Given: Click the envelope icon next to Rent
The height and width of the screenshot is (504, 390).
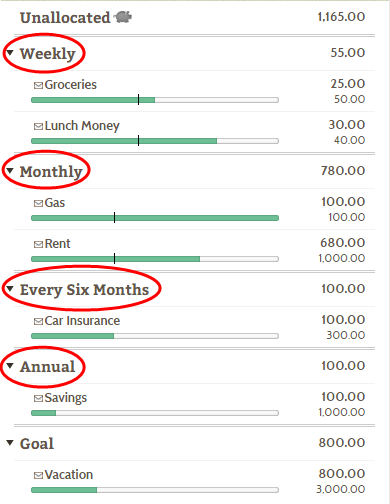Looking at the screenshot, I should pos(38,245).
